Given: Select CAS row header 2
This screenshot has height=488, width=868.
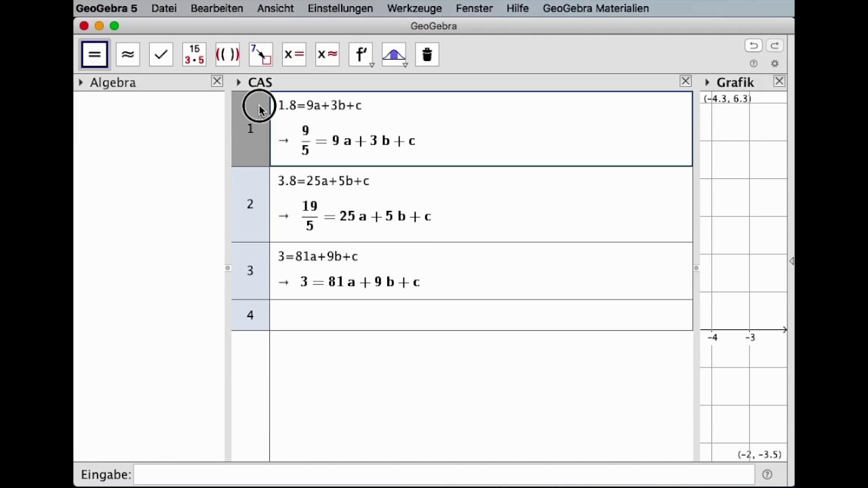Looking at the screenshot, I should [250, 204].
